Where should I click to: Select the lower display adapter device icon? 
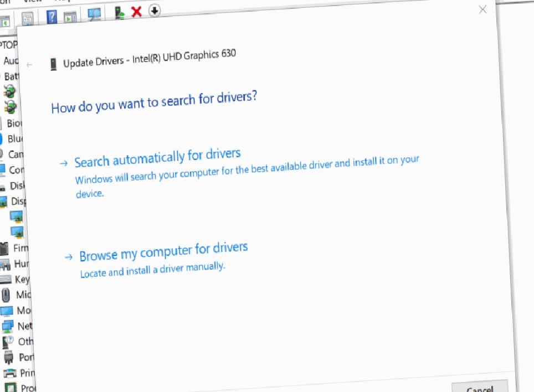click(x=17, y=232)
